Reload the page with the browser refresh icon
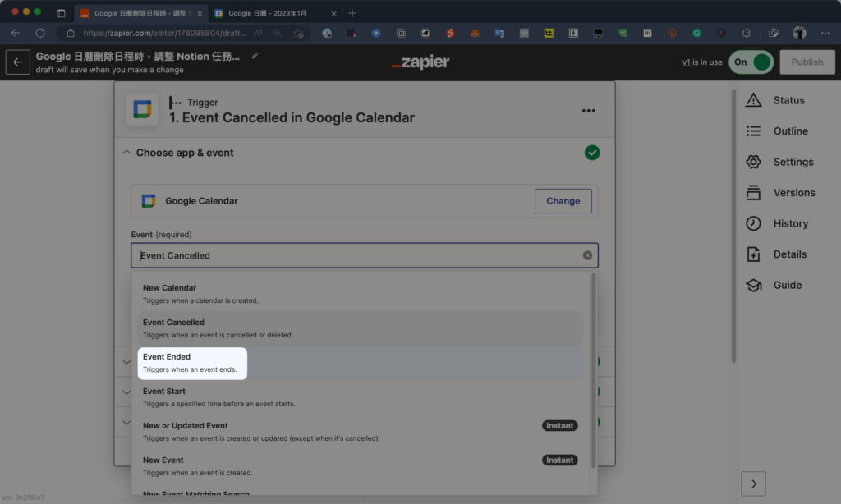The image size is (841, 504). 40,33
